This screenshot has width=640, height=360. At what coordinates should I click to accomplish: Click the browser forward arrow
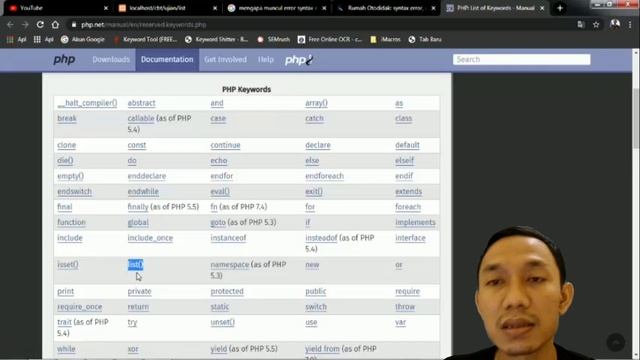[25, 25]
